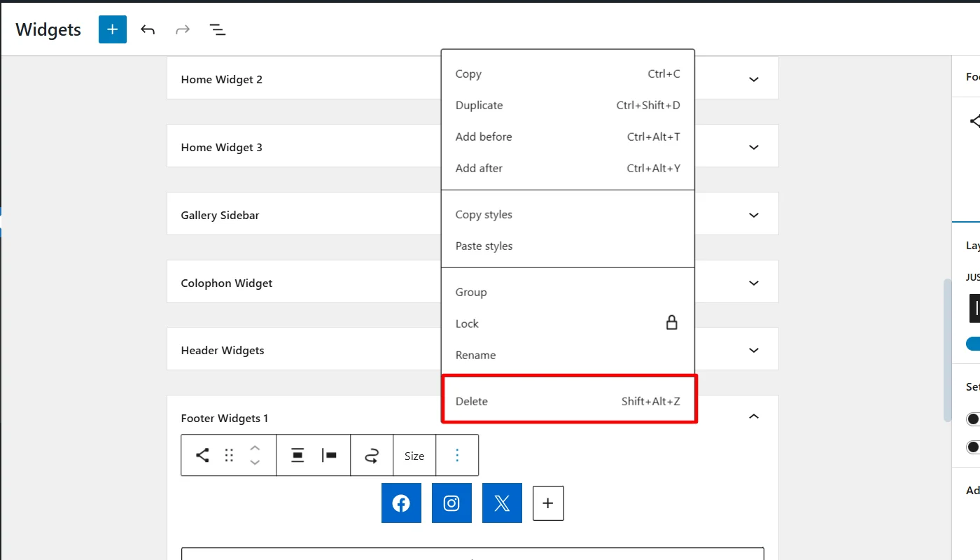Screen dimensions: 980x560
Task: Select the Facebook social icon
Action: pos(401,503)
